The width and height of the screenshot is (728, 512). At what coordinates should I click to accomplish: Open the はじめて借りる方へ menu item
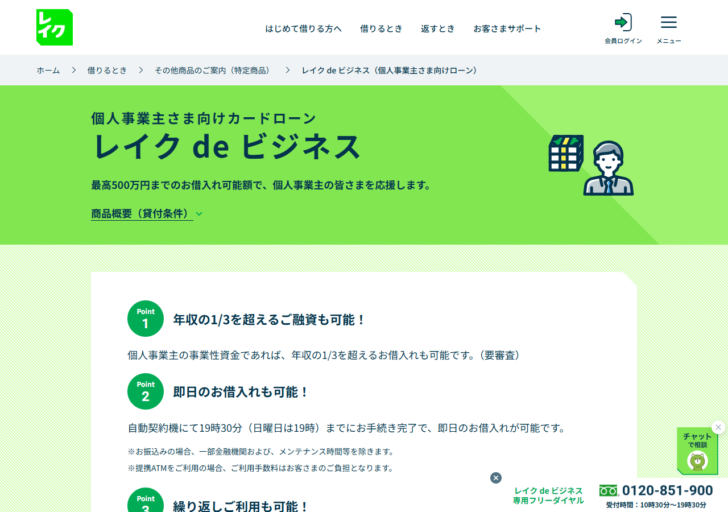click(x=303, y=29)
